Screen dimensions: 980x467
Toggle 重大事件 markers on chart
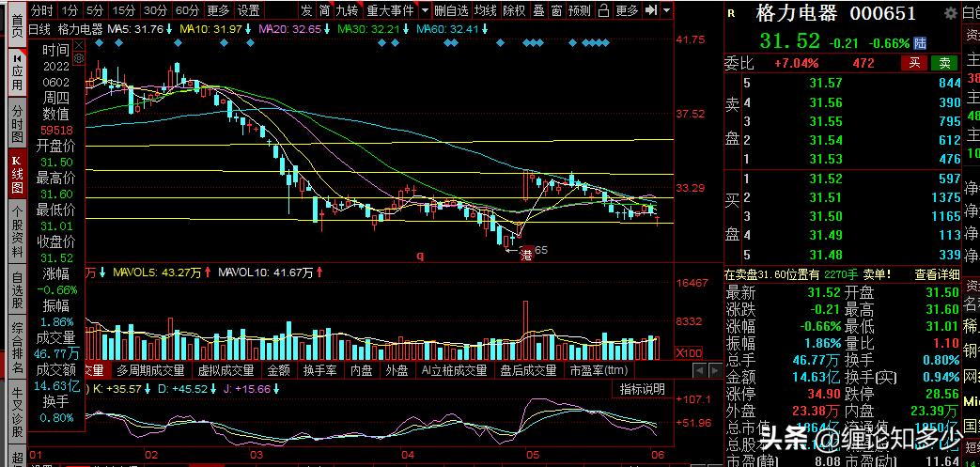click(391, 10)
